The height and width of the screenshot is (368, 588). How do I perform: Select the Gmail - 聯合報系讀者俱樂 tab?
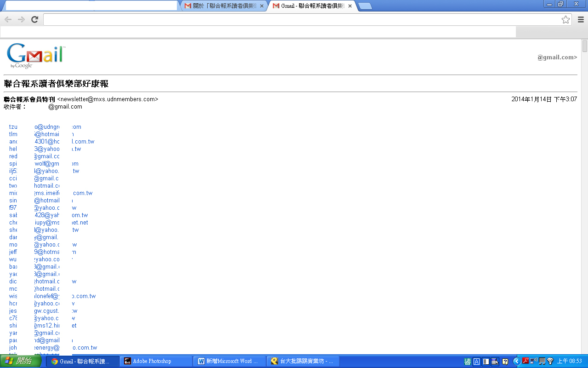[x=312, y=6]
